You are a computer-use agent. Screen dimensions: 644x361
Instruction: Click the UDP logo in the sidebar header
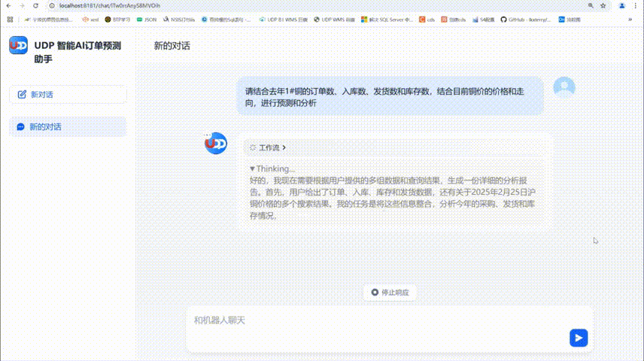[x=18, y=46]
